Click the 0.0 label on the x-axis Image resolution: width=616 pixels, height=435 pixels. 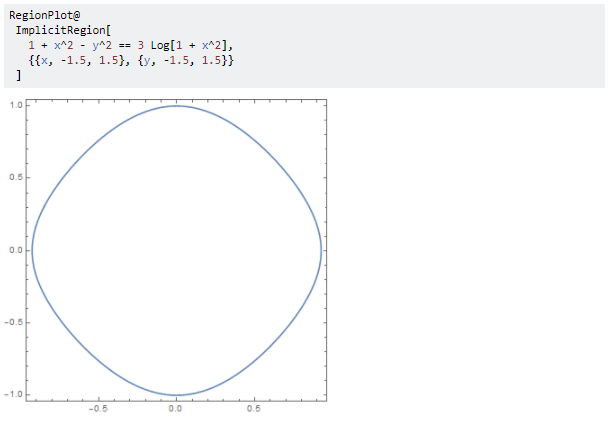pyautogui.click(x=175, y=409)
